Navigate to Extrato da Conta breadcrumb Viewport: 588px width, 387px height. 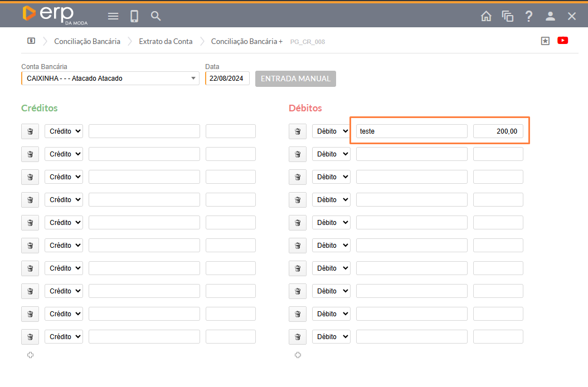166,41
